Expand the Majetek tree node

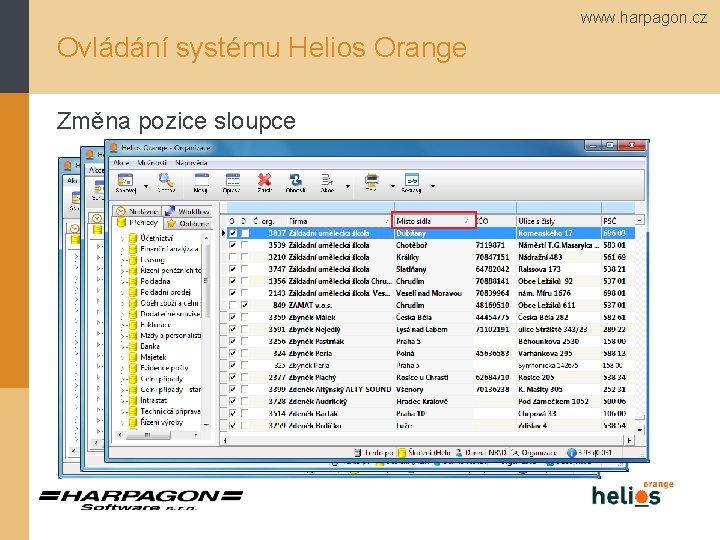pyautogui.click(x=123, y=358)
